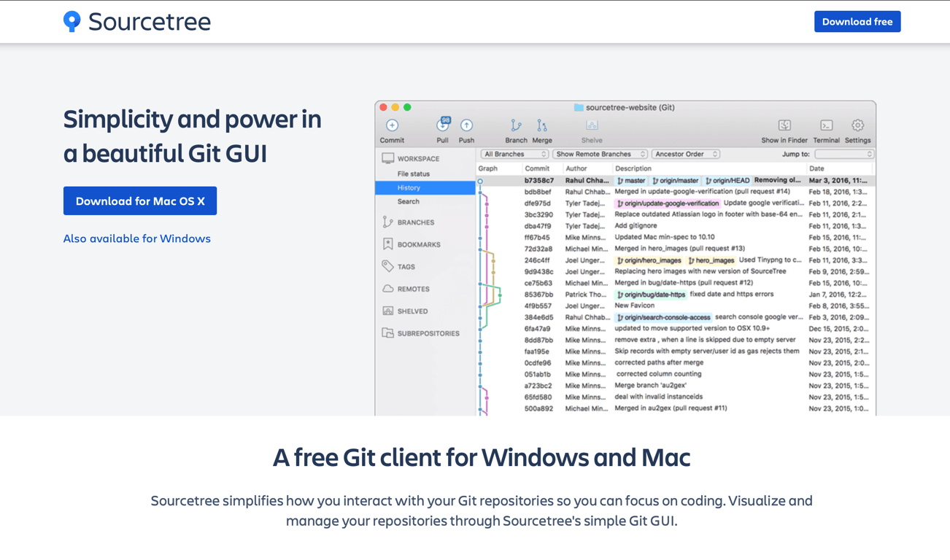Expand the BOOKMARKS section label
The width and height of the screenshot is (950, 560).
coord(419,244)
